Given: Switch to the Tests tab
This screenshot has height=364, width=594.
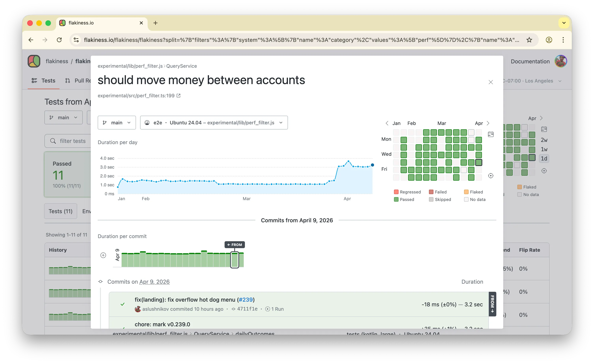Looking at the screenshot, I should click(x=43, y=81).
